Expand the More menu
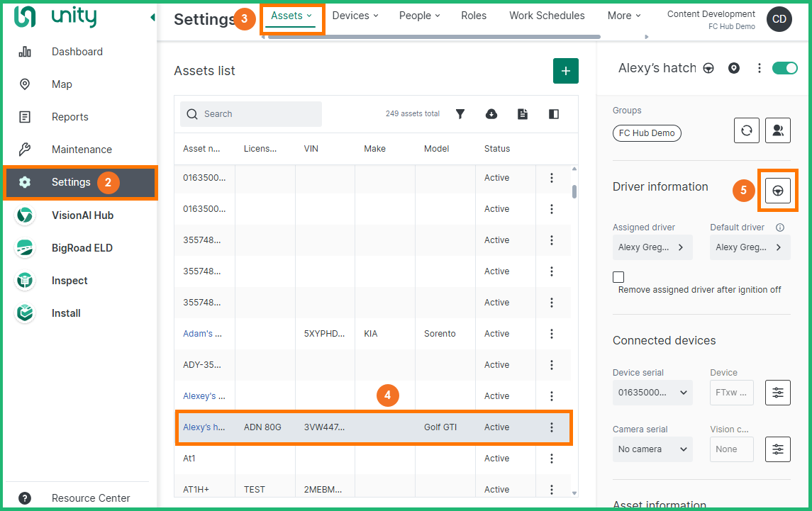The height and width of the screenshot is (511, 812). click(623, 16)
